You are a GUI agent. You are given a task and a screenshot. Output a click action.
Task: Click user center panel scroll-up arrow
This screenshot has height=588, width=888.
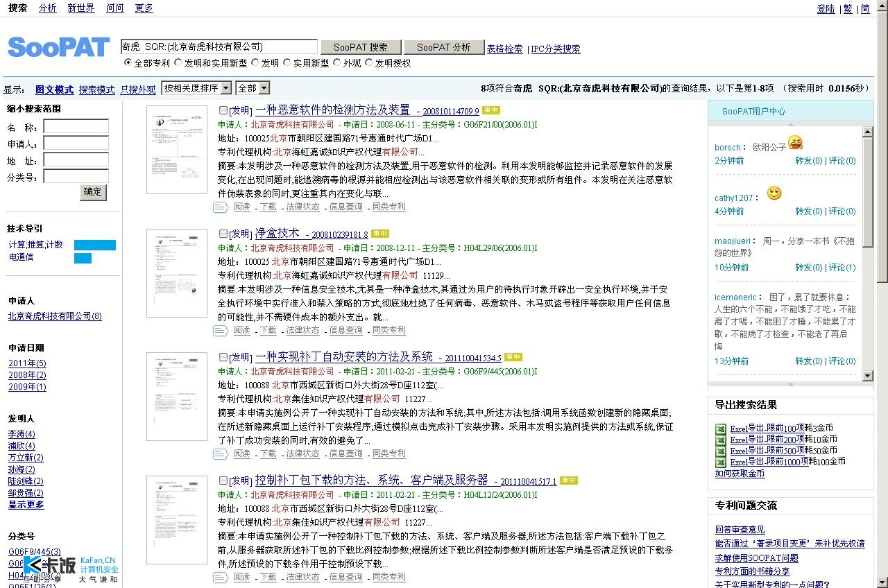click(x=867, y=132)
